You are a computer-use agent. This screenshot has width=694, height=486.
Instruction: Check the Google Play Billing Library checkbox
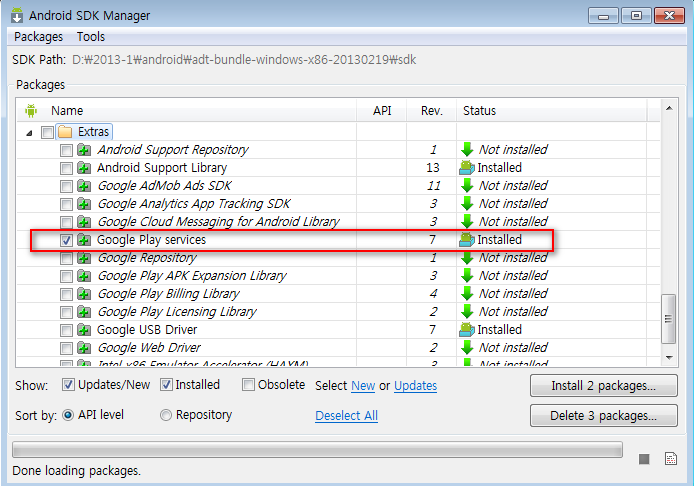[x=66, y=294]
